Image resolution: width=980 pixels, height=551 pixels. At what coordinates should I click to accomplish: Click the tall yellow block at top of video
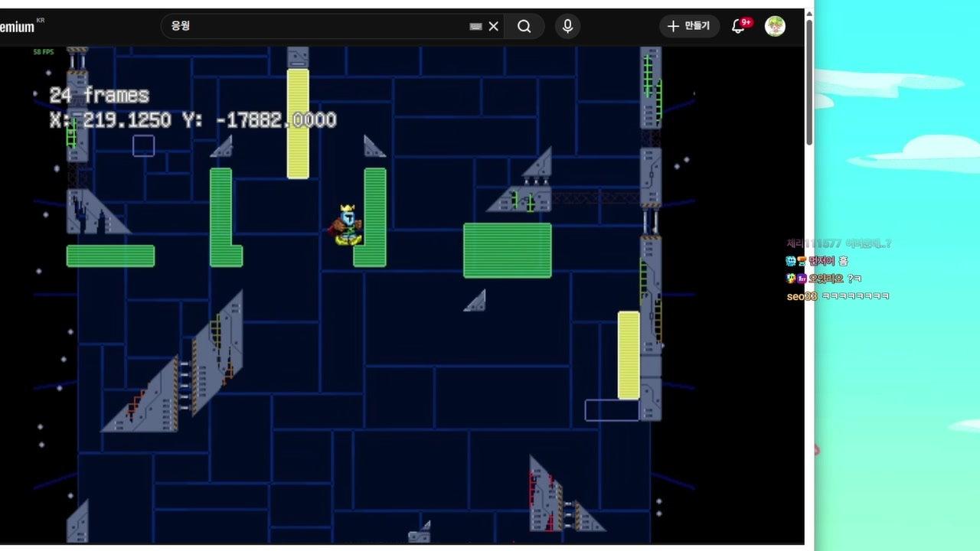click(298, 123)
